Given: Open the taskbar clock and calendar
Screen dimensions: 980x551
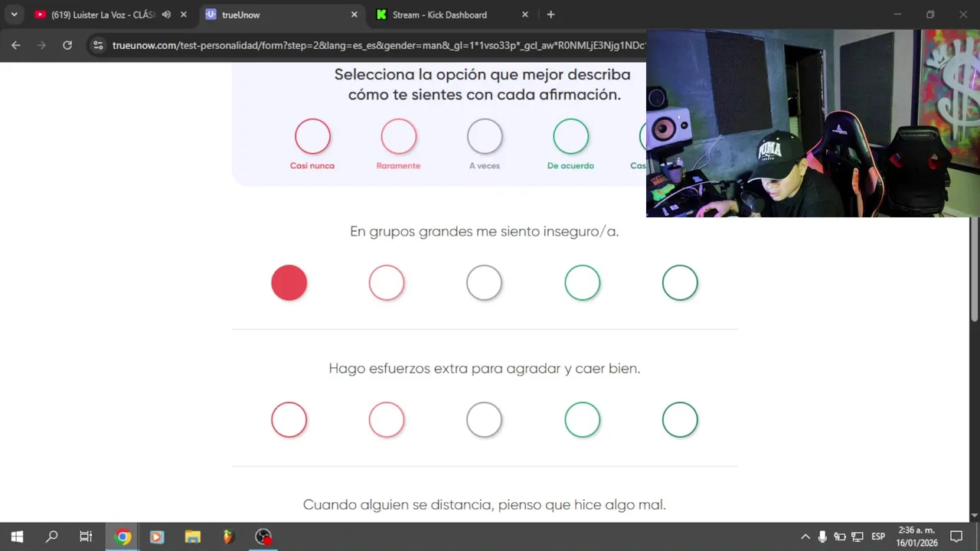Looking at the screenshot, I should pos(916,536).
